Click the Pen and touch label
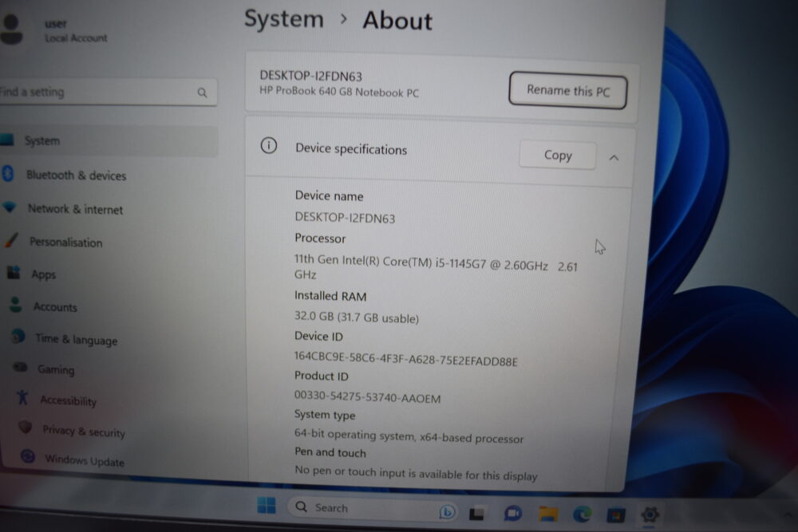The height and width of the screenshot is (532, 798). click(x=330, y=452)
